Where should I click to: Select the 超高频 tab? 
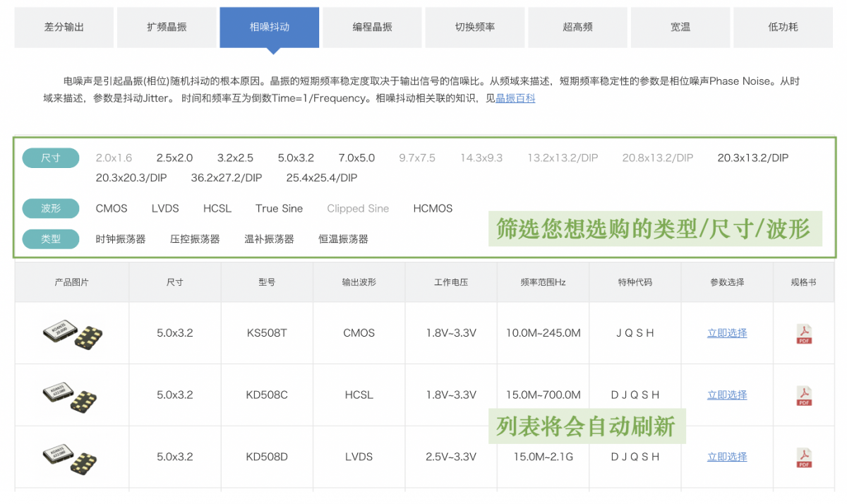coord(577,28)
